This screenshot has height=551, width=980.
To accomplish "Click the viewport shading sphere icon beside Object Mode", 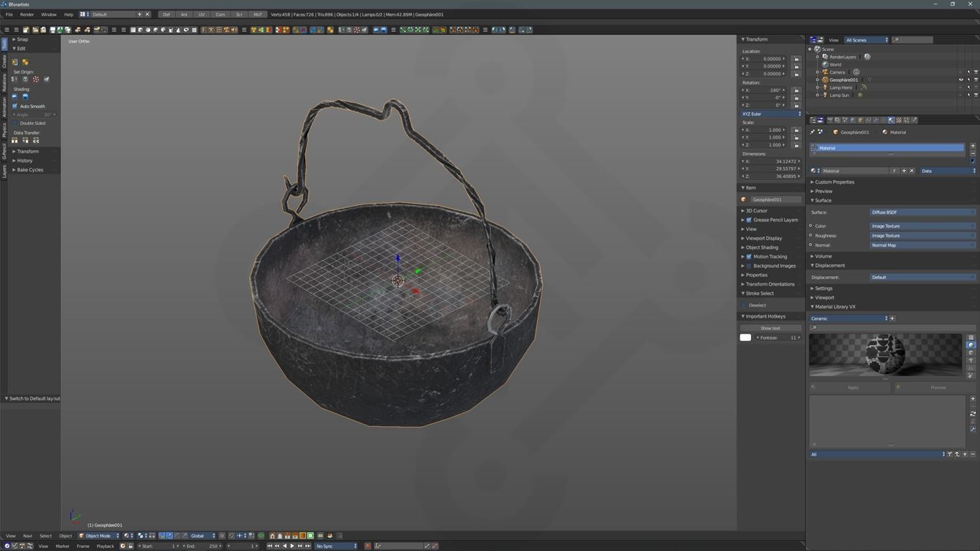I will coord(127,535).
